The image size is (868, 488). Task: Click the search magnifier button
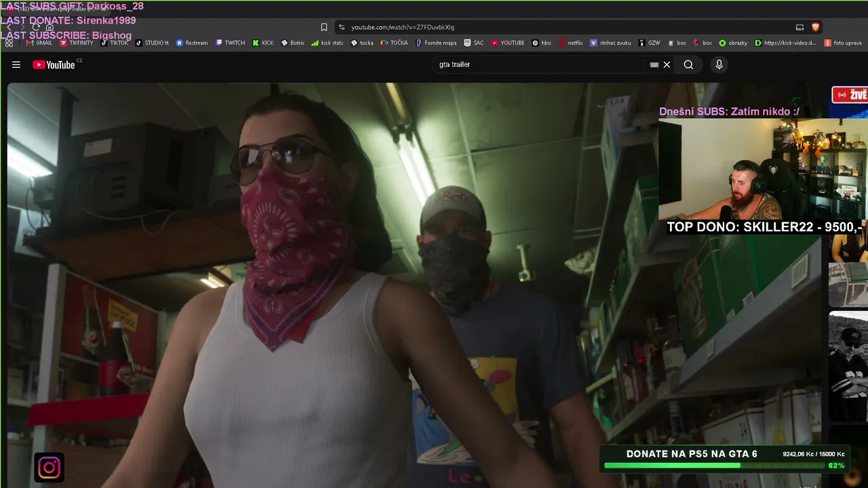pyautogui.click(x=688, y=64)
